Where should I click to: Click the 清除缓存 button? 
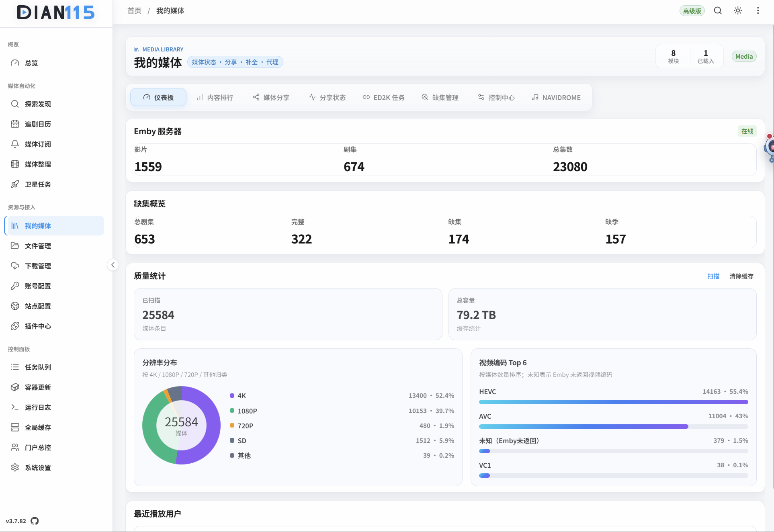coord(741,276)
